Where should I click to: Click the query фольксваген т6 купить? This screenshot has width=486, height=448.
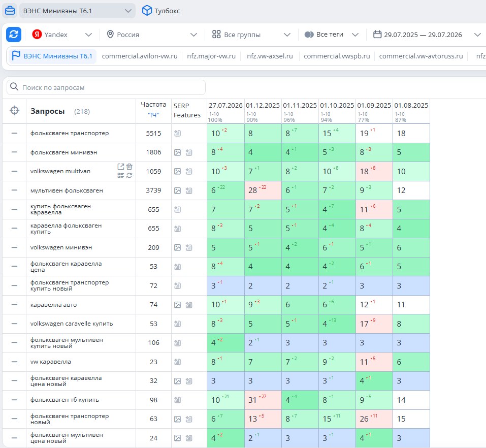pos(64,400)
